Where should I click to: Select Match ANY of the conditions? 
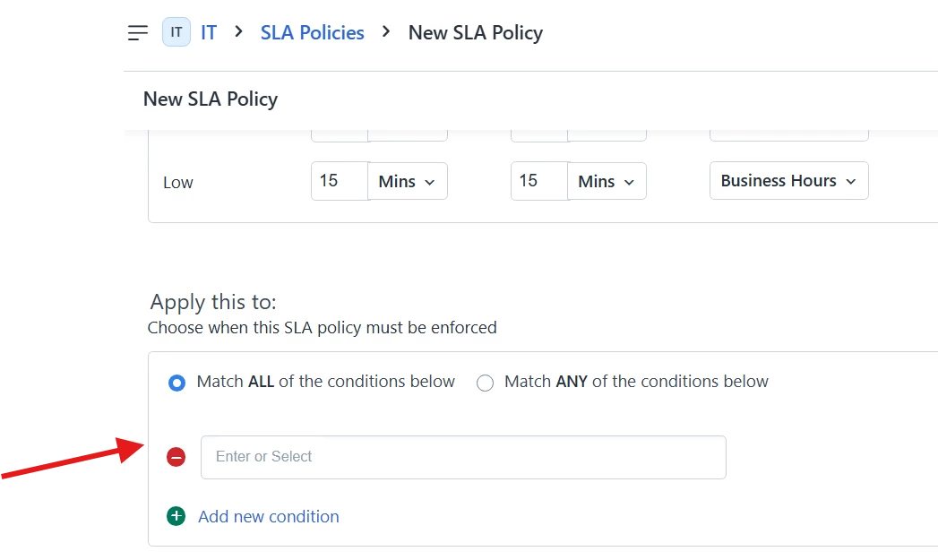[486, 383]
